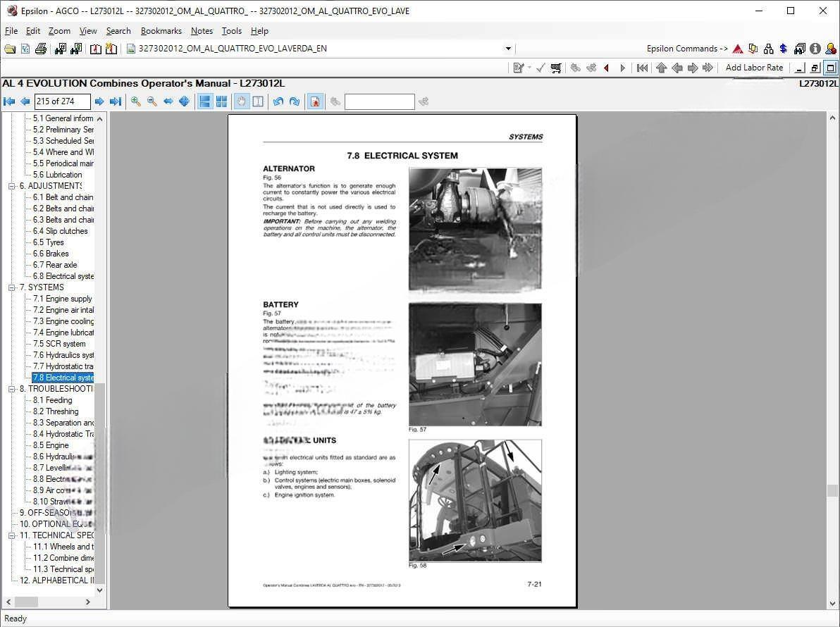840x627 pixels.
Task: Open the Bookmarks menu
Action: (x=161, y=31)
